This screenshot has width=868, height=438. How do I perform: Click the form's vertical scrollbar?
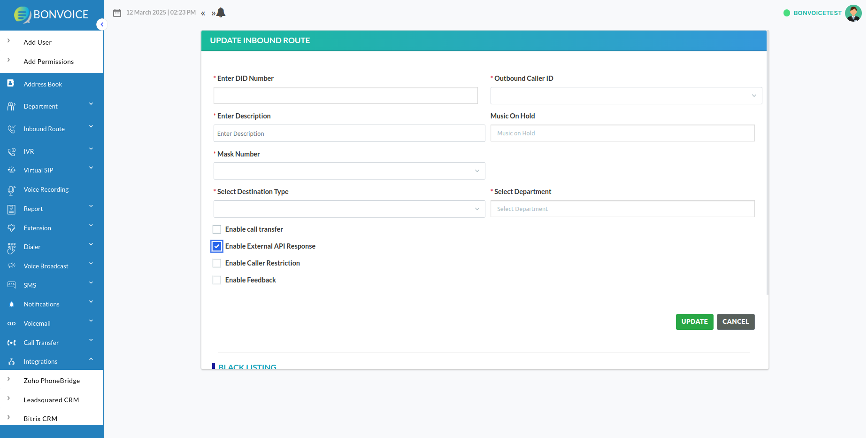(x=768, y=164)
